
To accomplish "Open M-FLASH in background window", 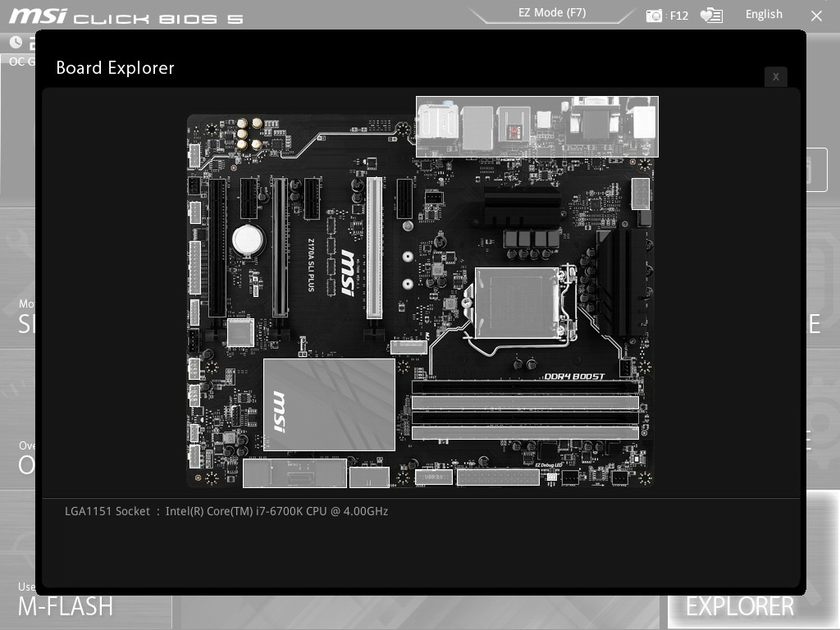I will pyautogui.click(x=66, y=606).
